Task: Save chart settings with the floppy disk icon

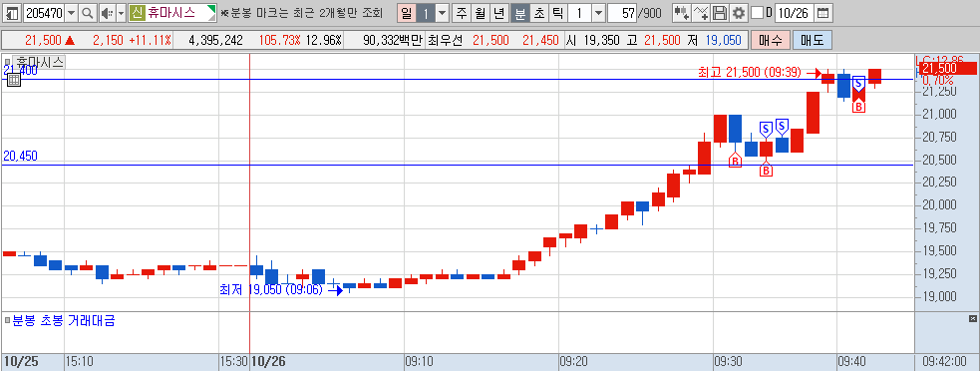Action: (720, 13)
